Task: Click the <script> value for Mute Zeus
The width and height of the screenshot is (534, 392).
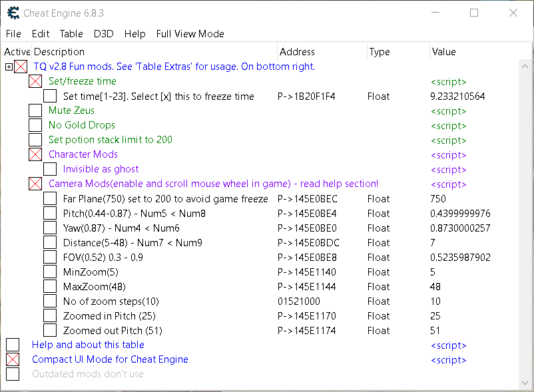Action: (x=449, y=111)
